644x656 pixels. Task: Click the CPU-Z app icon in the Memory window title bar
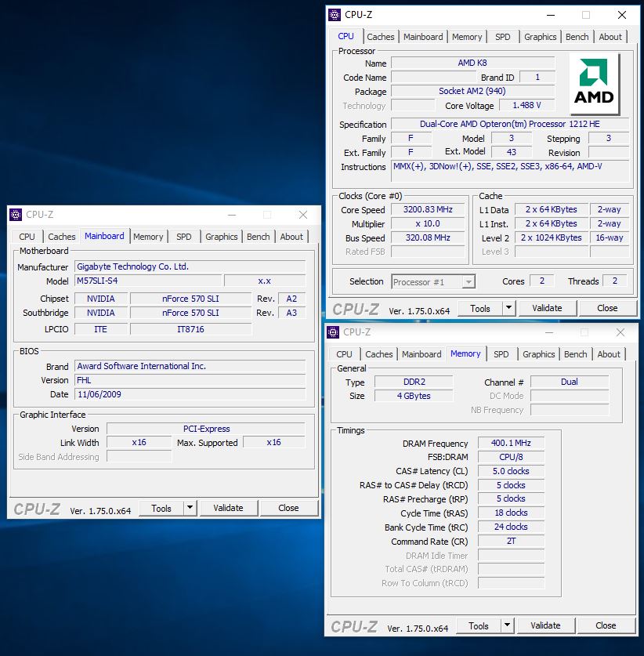[333, 332]
